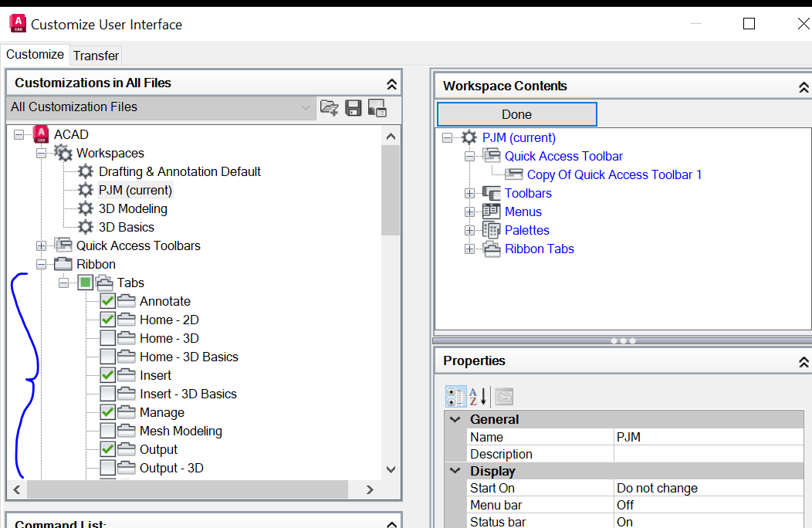Image resolution: width=812 pixels, height=528 pixels.
Task: Check the Output - 3D tab checkbox
Action: tap(108, 468)
